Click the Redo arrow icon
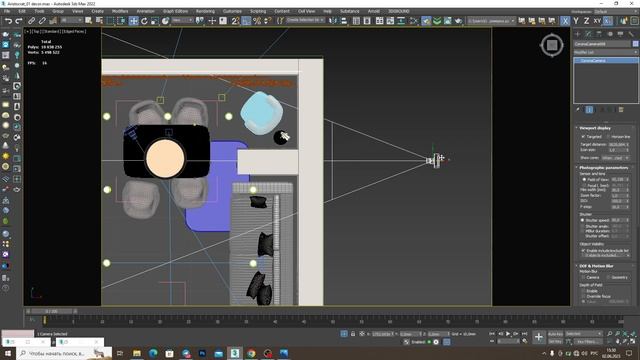Image resolution: width=640 pixels, height=360 pixels. point(19,21)
